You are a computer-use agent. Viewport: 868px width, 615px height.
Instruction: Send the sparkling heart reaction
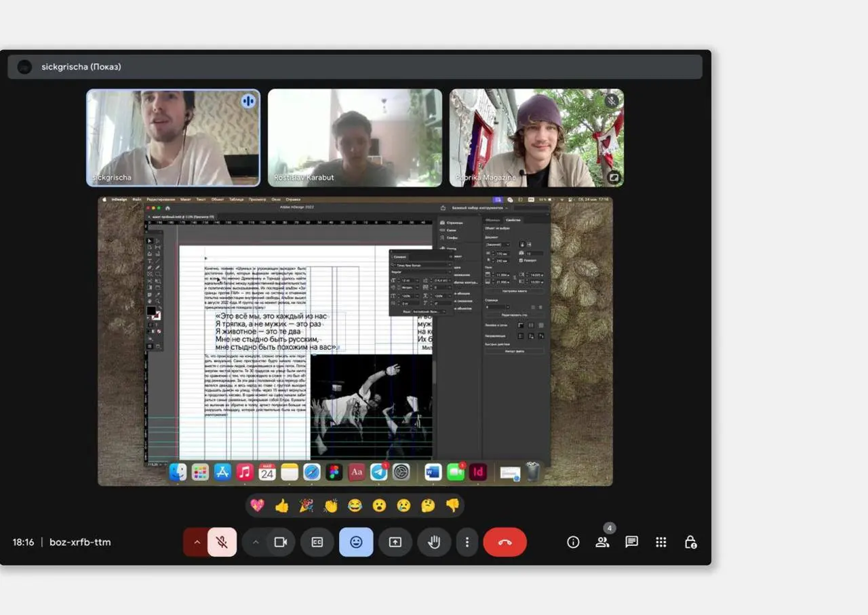pos(257,505)
